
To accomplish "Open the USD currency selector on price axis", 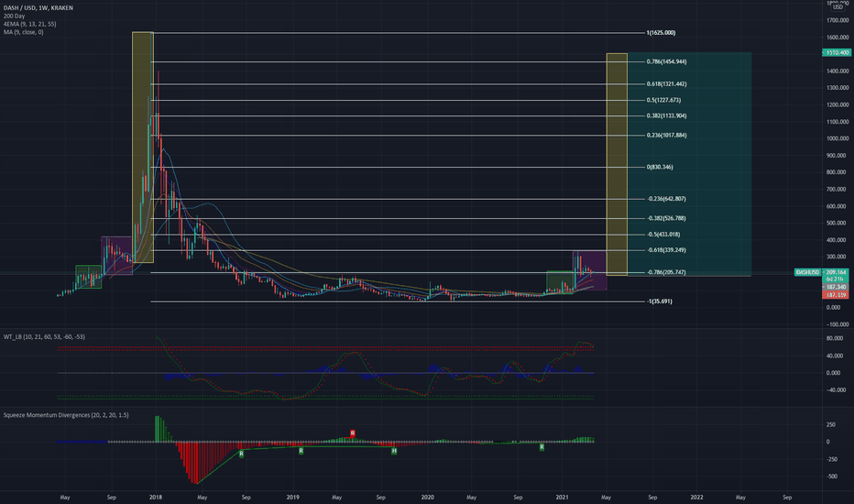I will tap(838, 6).
